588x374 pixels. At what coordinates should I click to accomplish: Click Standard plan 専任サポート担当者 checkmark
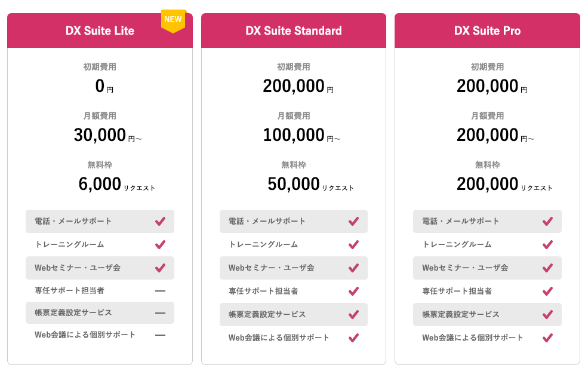[353, 291]
